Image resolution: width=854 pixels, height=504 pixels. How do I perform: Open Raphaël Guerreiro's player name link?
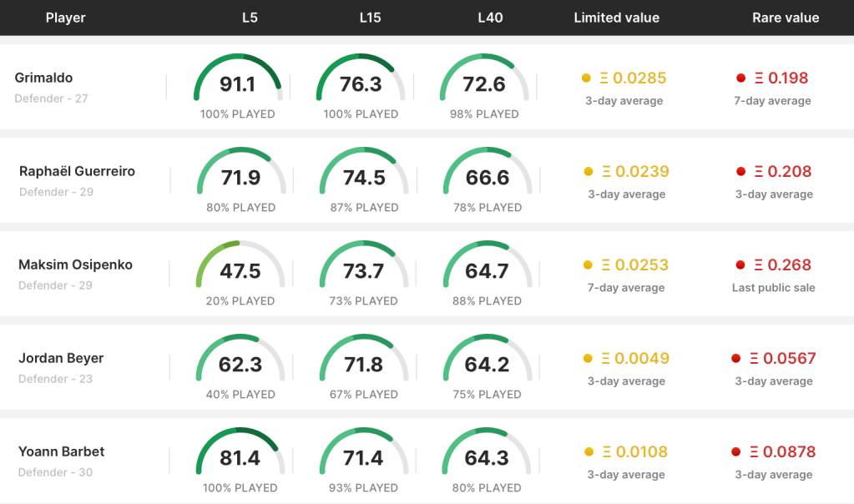(77, 171)
